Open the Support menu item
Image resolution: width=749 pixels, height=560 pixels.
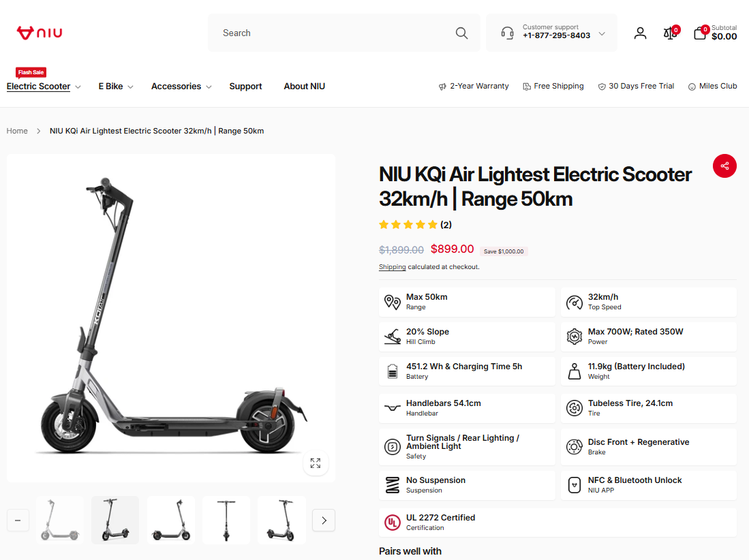(245, 87)
